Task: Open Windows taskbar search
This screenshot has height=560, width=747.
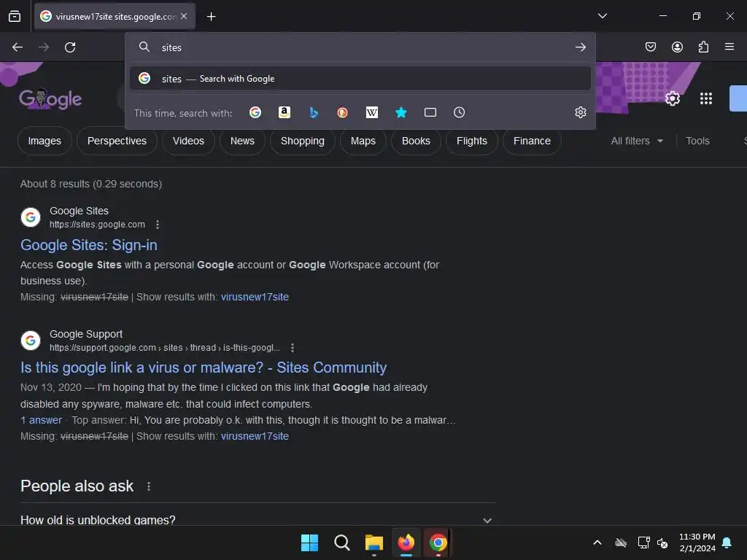Action: [341, 542]
